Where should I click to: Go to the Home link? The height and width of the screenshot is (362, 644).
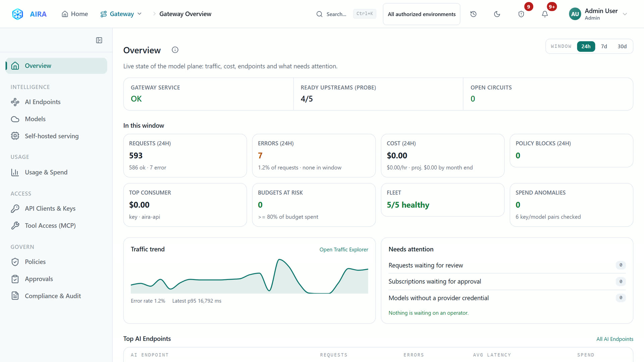click(x=75, y=14)
